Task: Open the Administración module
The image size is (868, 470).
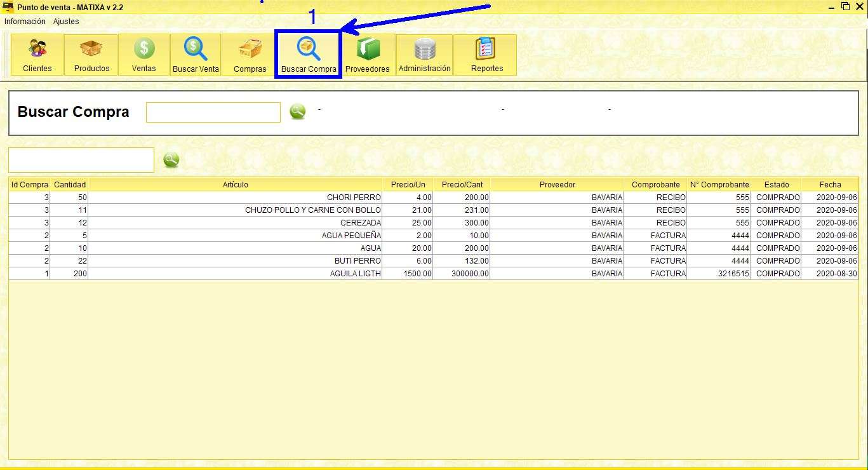Action: [x=424, y=54]
